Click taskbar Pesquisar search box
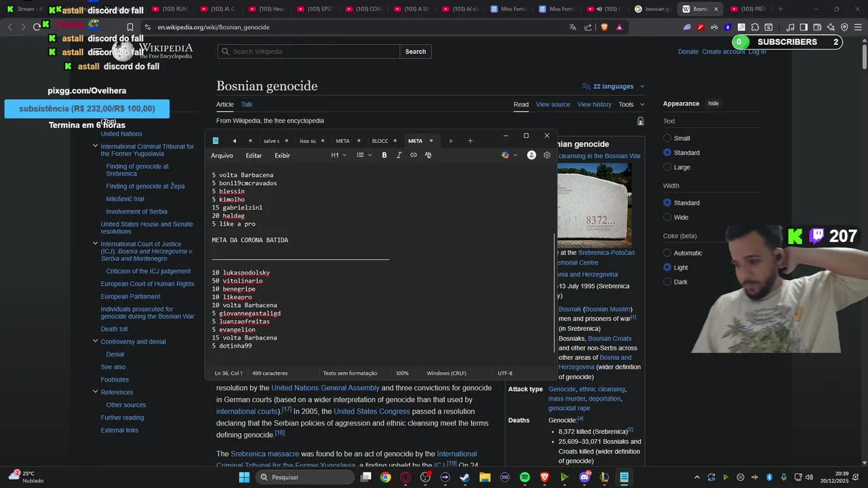868x488 pixels. (x=305, y=477)
